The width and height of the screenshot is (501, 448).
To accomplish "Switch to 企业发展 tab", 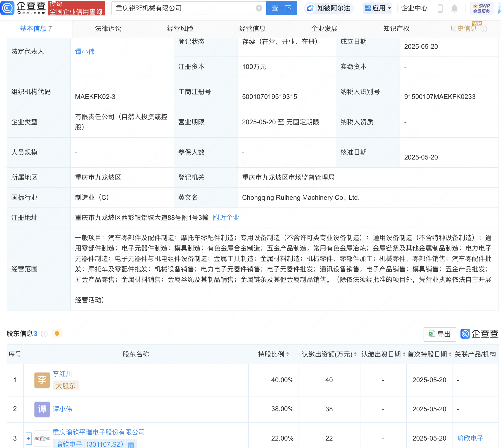I will (x=324, y=29).
